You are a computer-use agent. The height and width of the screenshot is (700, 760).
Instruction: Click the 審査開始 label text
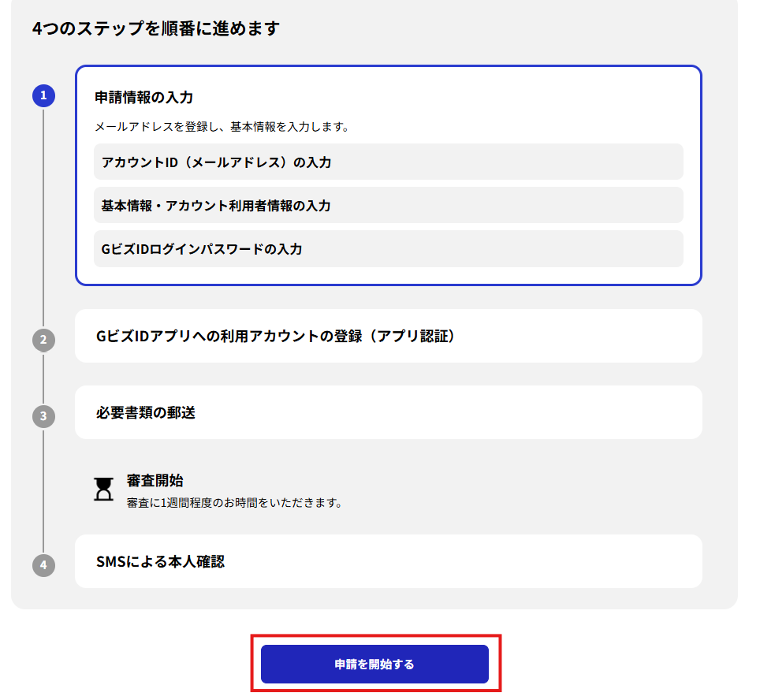[x=155, y=480]
